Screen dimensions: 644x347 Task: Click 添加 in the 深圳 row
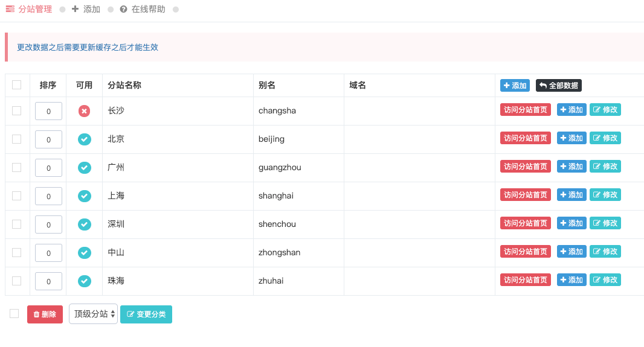point(572,223)
